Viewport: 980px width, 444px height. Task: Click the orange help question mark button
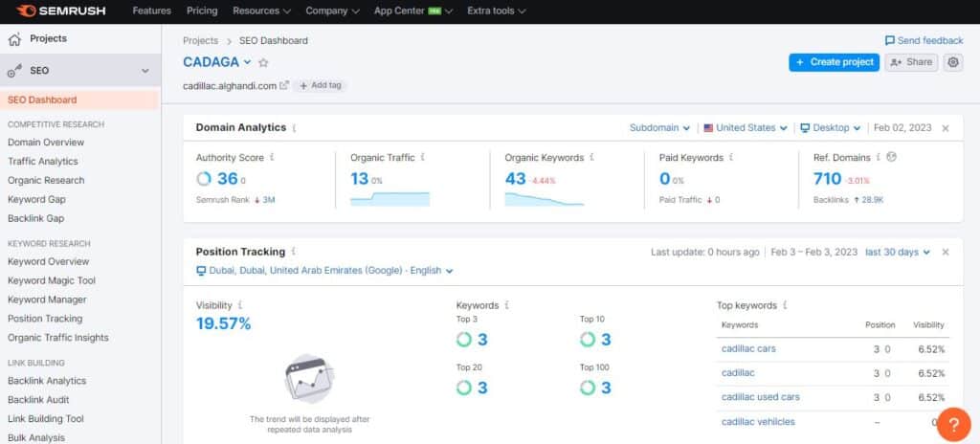pyautogui.click(x=954, y=425)
